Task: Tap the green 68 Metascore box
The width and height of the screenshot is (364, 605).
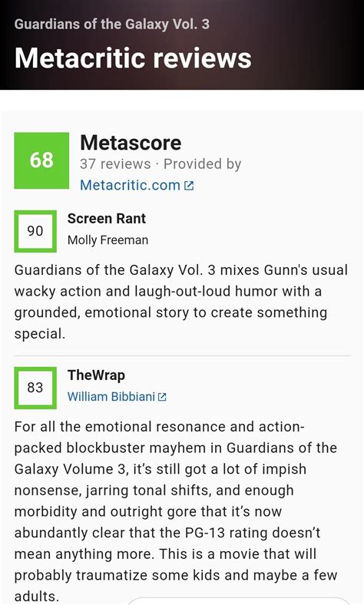Action: click(41, 160)
